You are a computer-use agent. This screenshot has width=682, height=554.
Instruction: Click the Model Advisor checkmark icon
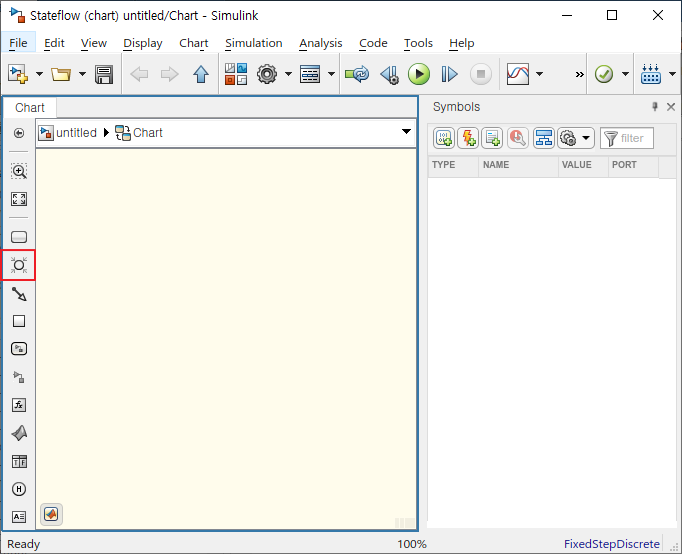[604, 74]
